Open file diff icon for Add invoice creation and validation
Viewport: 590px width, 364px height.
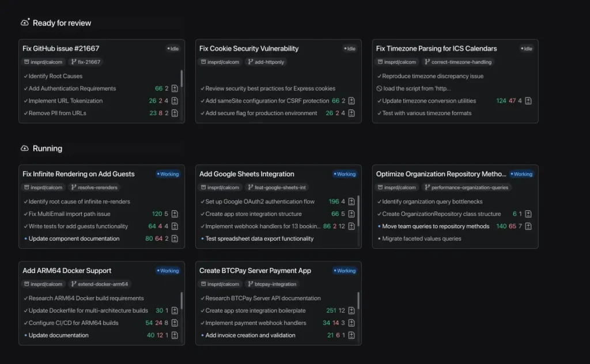pyautogui.click(x=351, y=335)
